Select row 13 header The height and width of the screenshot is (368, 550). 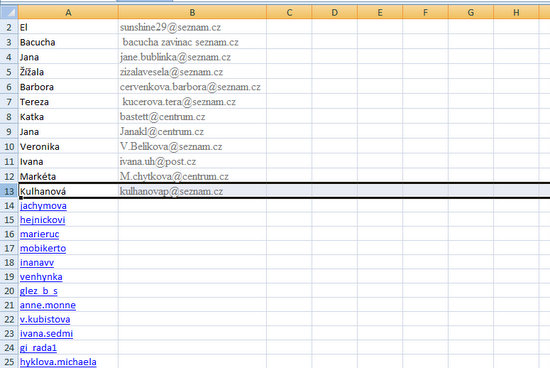9,191
